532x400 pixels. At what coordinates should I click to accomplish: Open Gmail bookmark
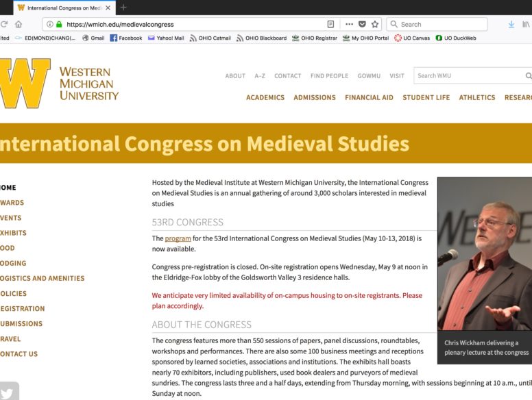(93, 38)
